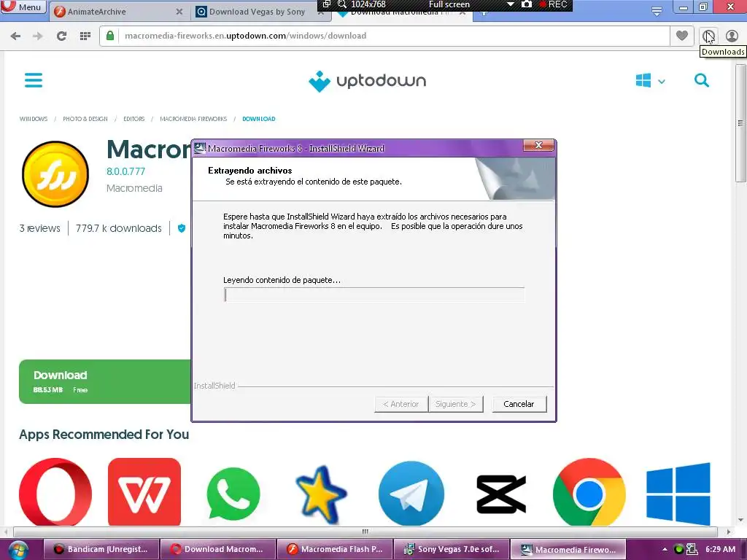The image size is (747, 560).
Task: Click the Bandicam REC button
Action: click(553, 5)
